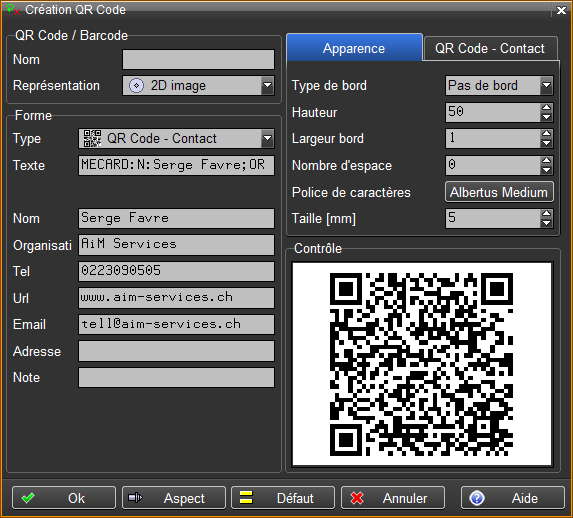Increase Nombre d'espace with up arrow
Image resolution: width=573 pixels, height=518 pixels.
tap(546, 160)
